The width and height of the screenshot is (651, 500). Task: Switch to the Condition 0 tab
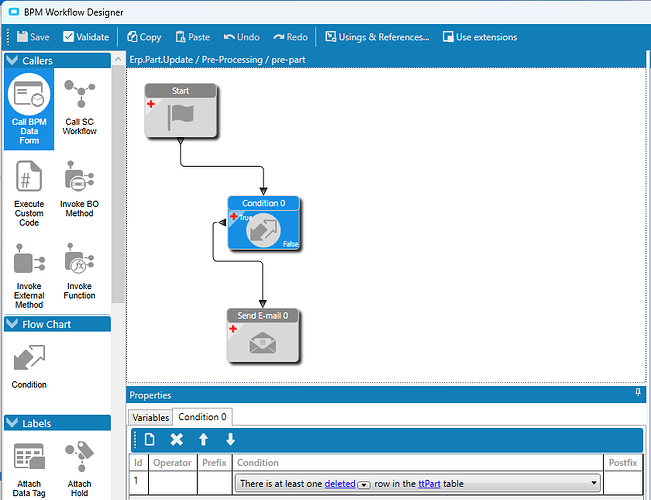click(202, 417)
